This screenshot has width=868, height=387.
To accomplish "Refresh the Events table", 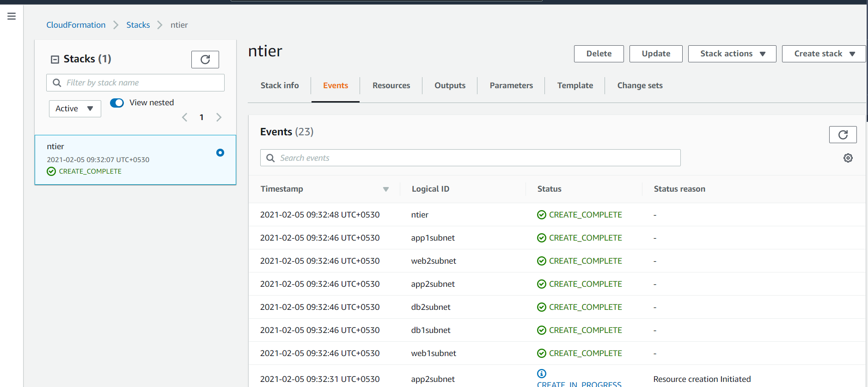I will click(x=843, y=134).
